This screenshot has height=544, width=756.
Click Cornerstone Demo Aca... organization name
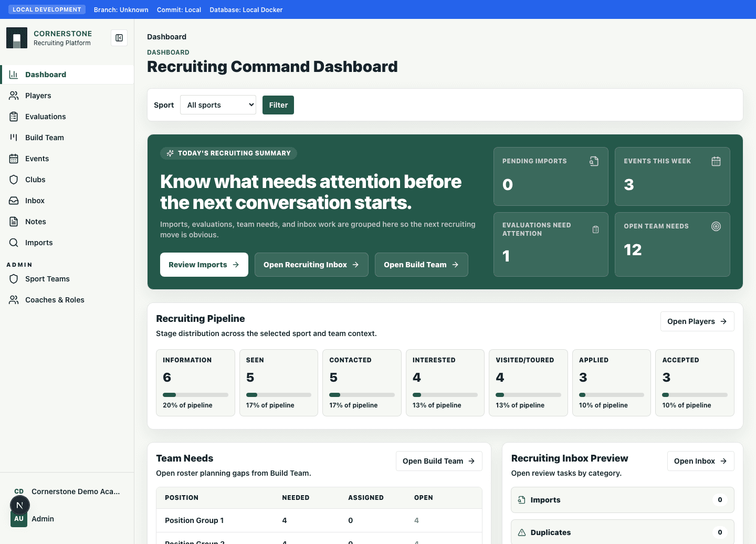76,491
